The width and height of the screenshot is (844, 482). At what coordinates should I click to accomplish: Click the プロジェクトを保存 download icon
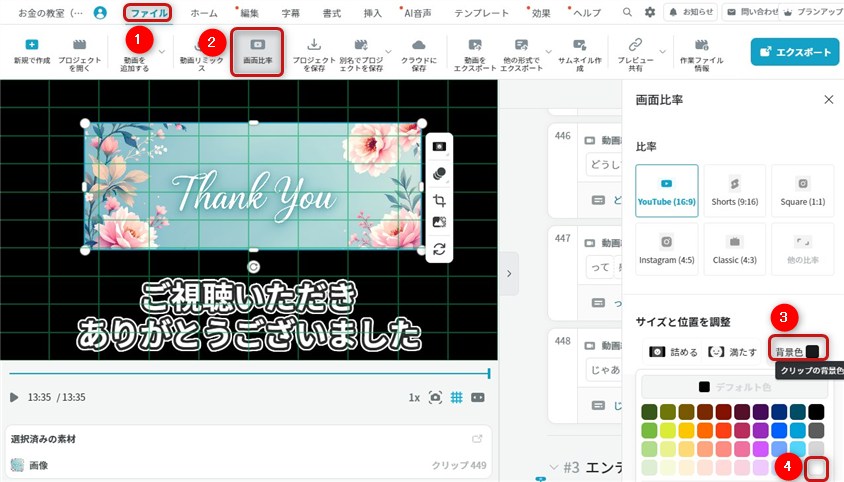tap(314, 46)
